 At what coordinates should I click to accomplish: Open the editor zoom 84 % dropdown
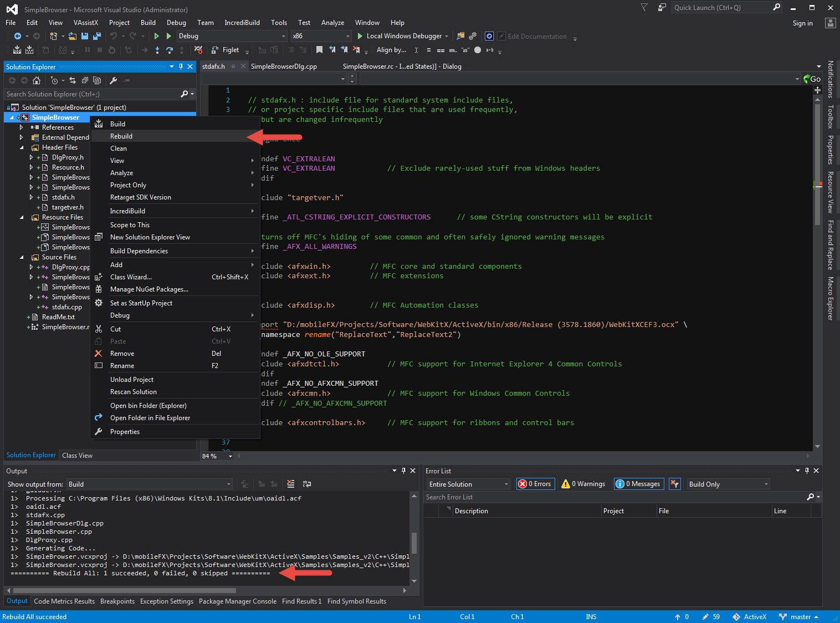[217, 456]
